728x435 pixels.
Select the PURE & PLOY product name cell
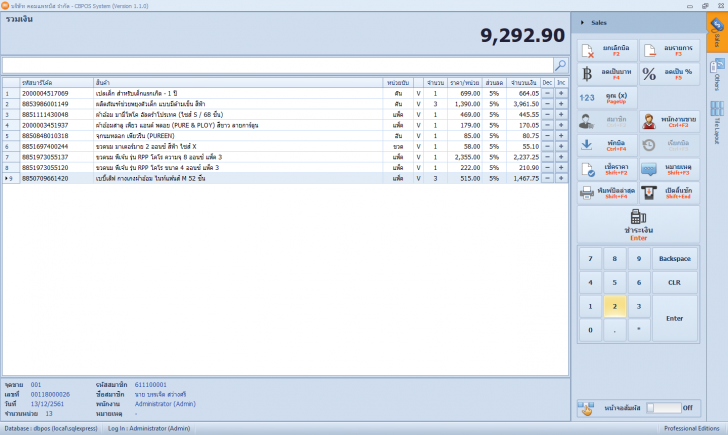[238, 125]
